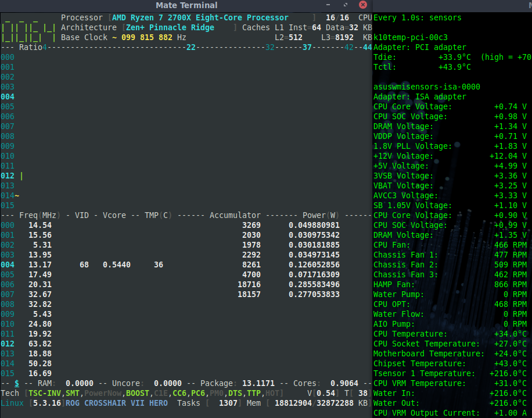The image size is (532, 418).
Task: Click the kernel version 5.3.16
Action: (x=47, y=403)
